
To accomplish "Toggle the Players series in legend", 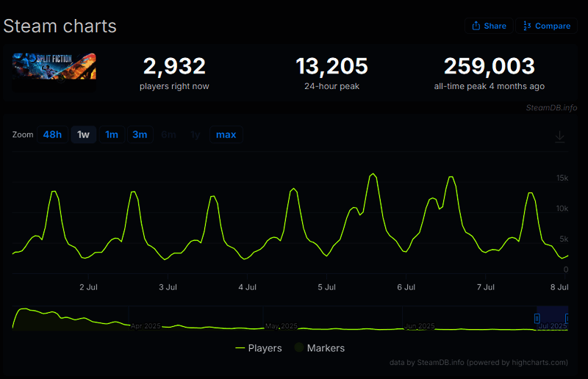I will pyautogui.click(x=259, y=348).
